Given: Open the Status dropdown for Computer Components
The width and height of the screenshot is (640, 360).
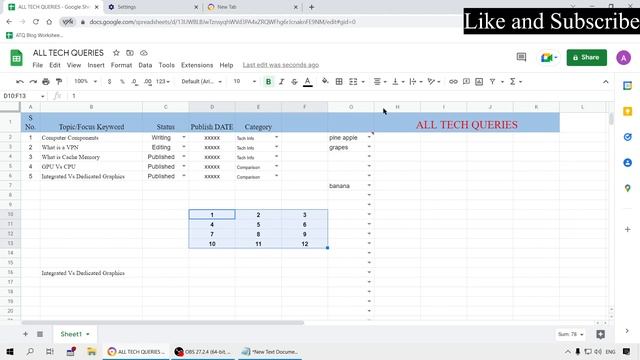Looking at the screenshot, I should [x=184, y=138].
